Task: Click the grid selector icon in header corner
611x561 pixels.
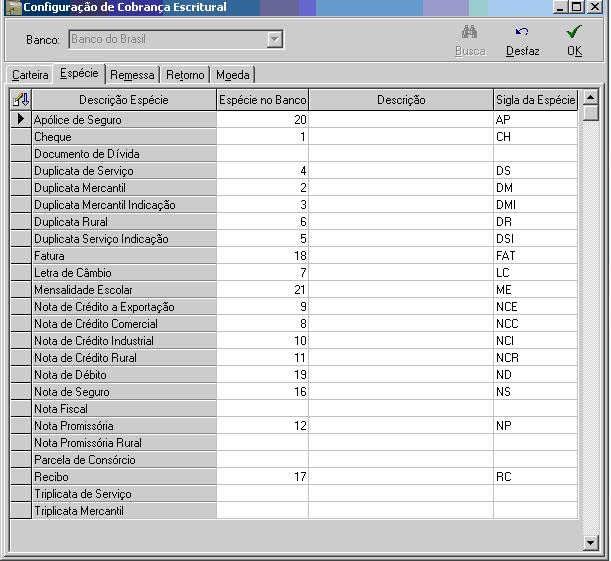Action: coord(20,100)
